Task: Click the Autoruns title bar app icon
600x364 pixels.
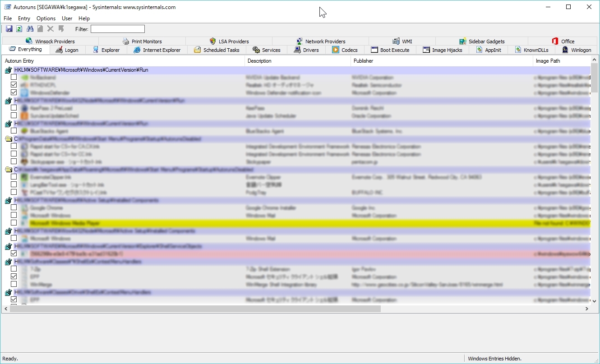Action: (x=8, y=7)
